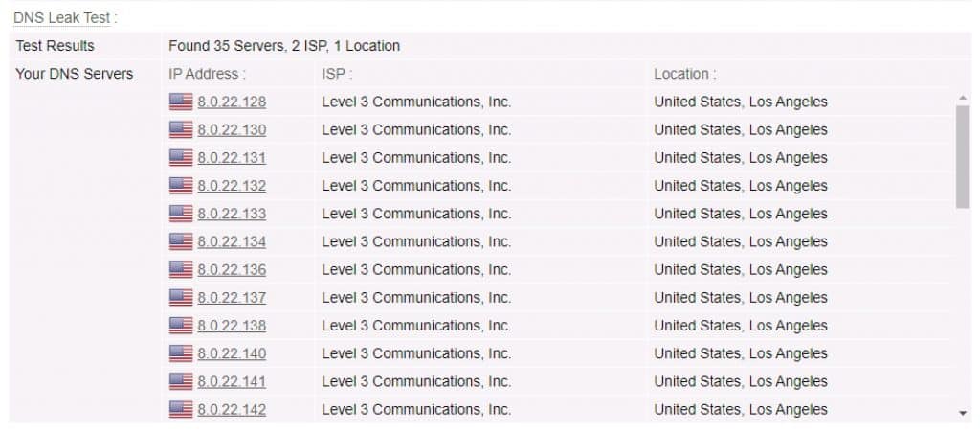Click the US flag beside 8.0.22.136
This screenshot has height=432, width=980.
tap(181, 270)
